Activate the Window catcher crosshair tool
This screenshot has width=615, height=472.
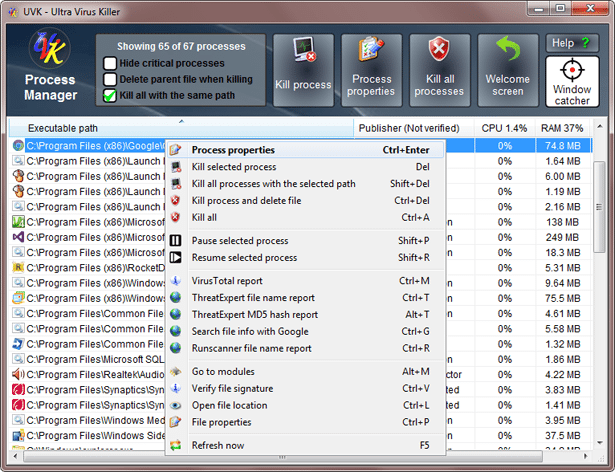click(572, 82)
